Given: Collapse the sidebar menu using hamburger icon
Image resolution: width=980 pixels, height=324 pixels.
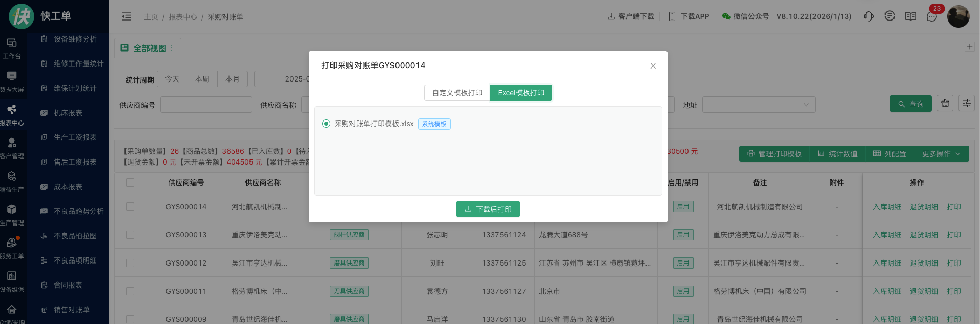Looking at the screenshot, I should 127,17.
